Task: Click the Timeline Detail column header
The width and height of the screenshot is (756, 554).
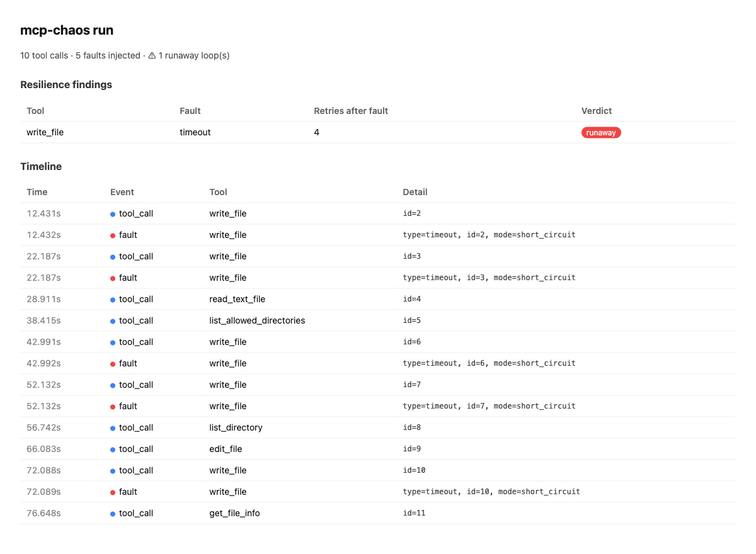Action: pos(415,192)
